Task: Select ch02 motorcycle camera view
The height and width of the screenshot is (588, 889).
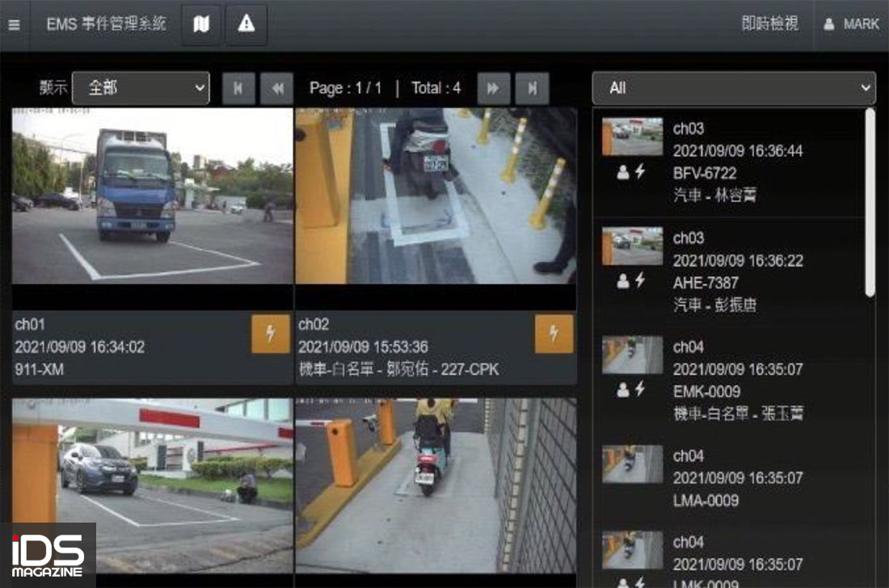Action: [x=436, y=196]
